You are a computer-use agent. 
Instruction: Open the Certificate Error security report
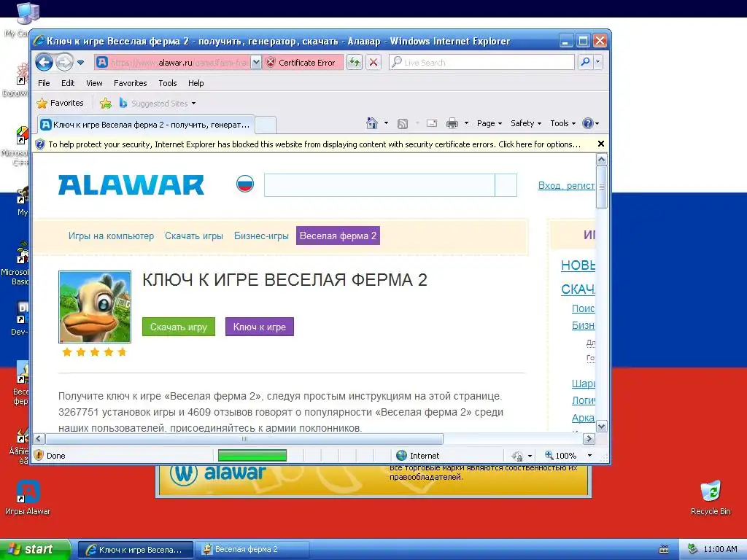tap(303, 63)
